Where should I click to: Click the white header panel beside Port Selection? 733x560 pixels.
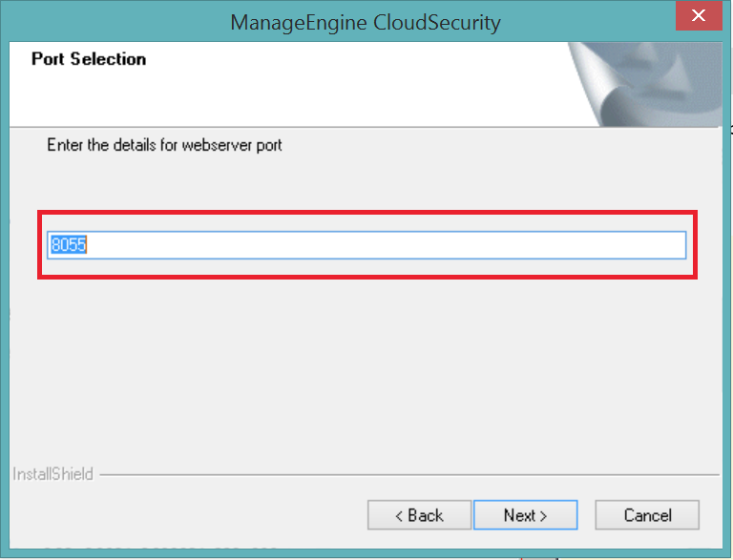coord(355,84)
